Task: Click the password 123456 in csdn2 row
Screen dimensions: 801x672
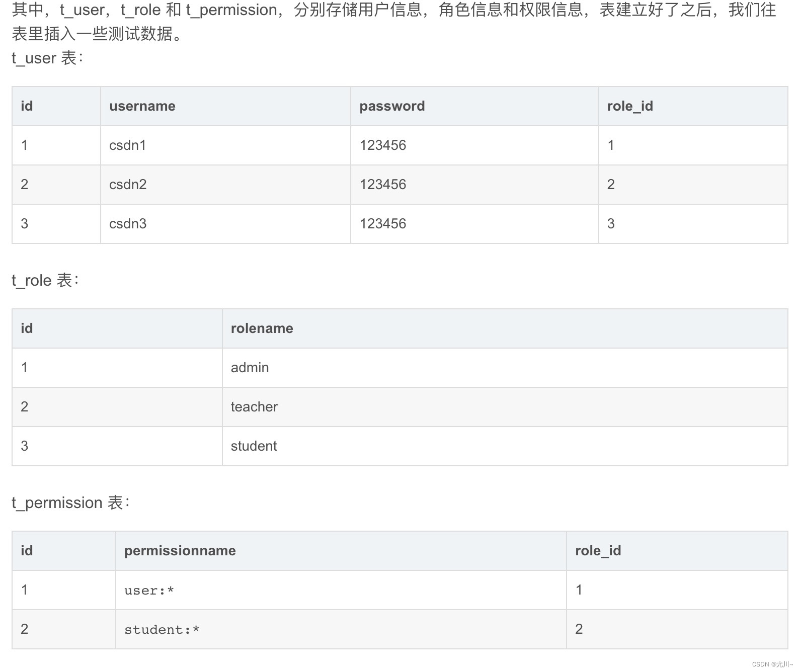Action: [474, 185]
